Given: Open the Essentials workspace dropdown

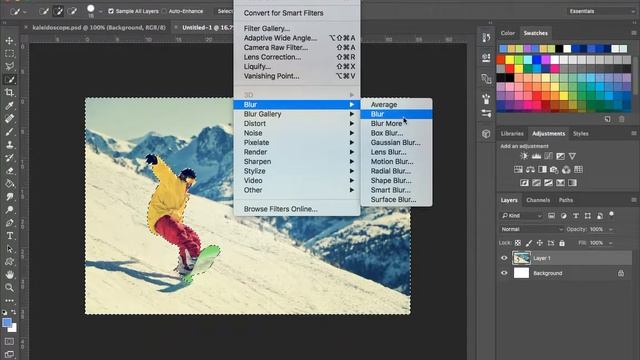Looking at the screenshot, I should tap(601, 11).
